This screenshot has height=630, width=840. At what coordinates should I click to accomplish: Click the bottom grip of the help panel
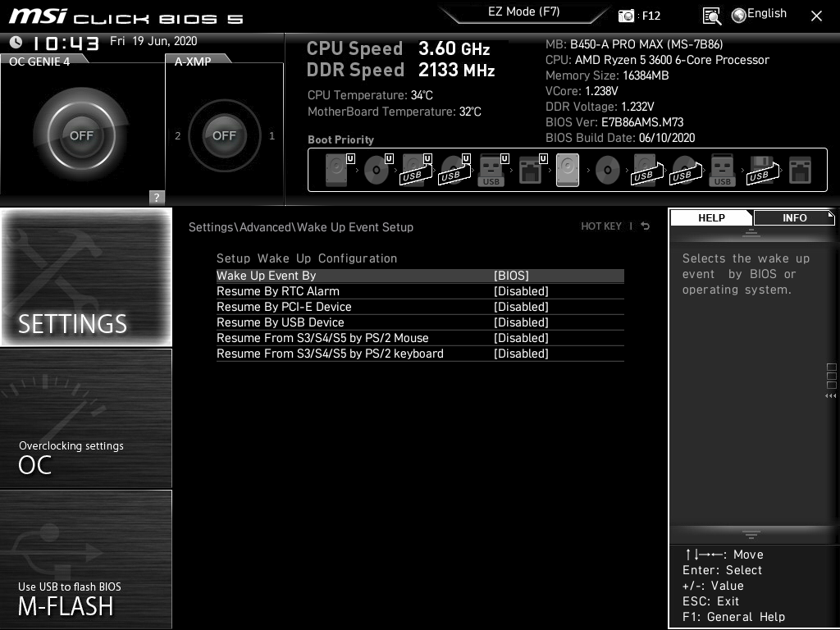(751, 534)
